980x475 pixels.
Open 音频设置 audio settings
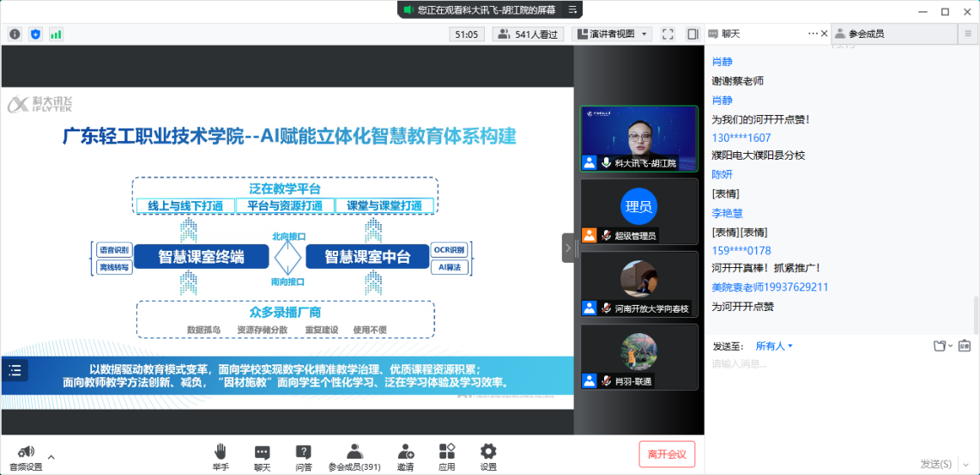[x=26, y=458]
